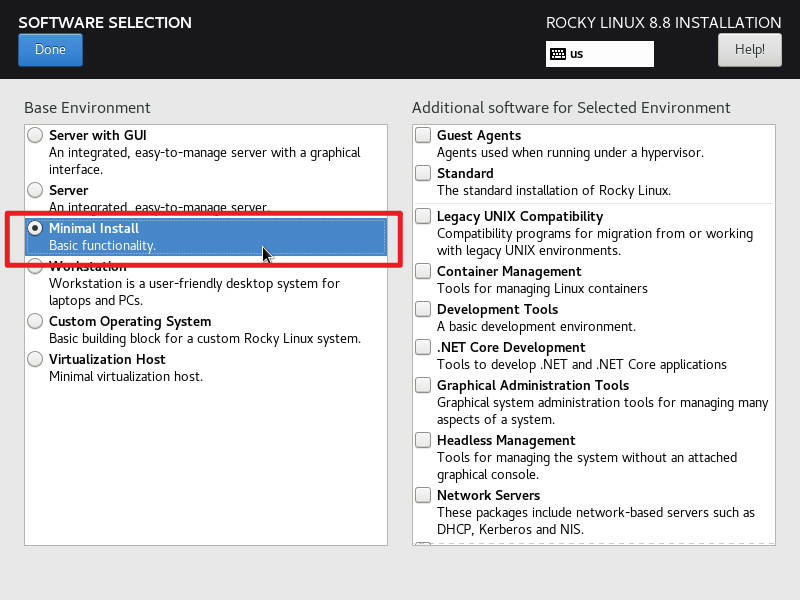Screen dimensions: 800x600
Task: Click the blue Done button
Action: [x=50, y=50]
